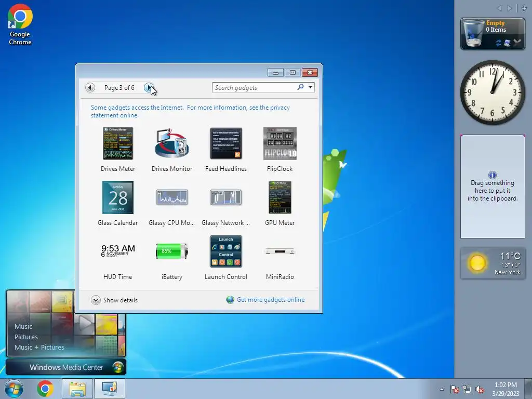
Task: Go to the previous gadgets page
Action: [x=90, y=87]
